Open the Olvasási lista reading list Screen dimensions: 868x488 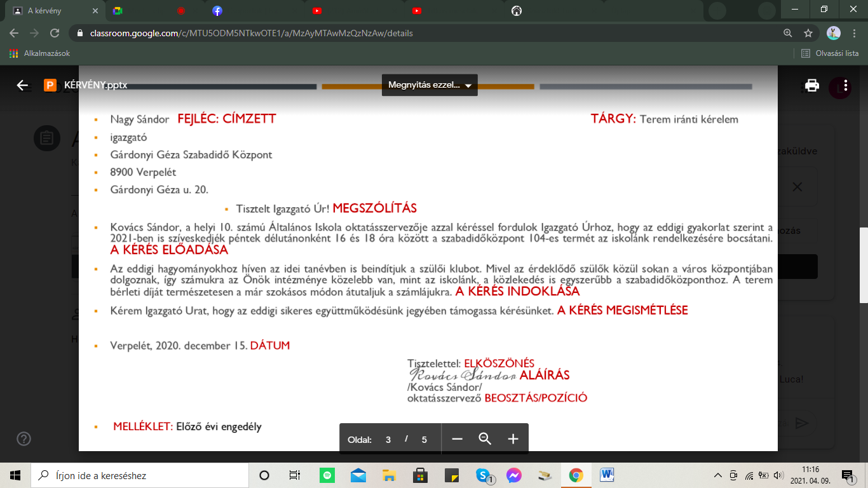[x=830, y=53]
